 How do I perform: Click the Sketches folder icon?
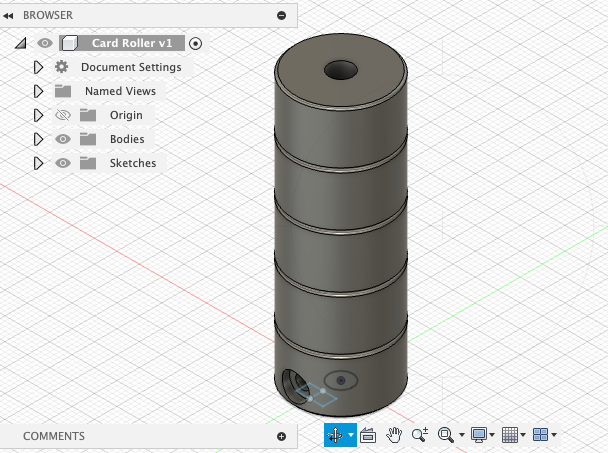coord(88,163)
